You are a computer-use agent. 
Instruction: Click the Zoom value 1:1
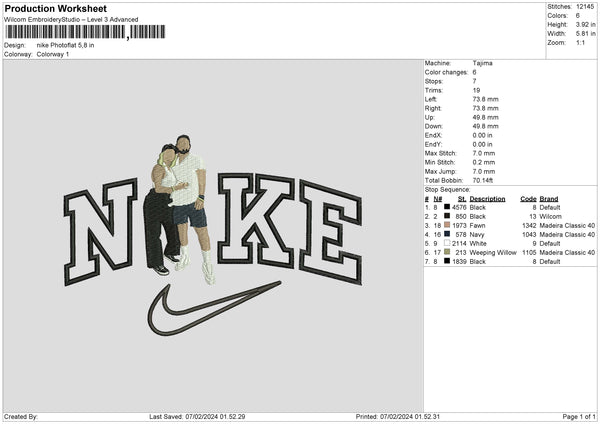(x=580, y=42)
